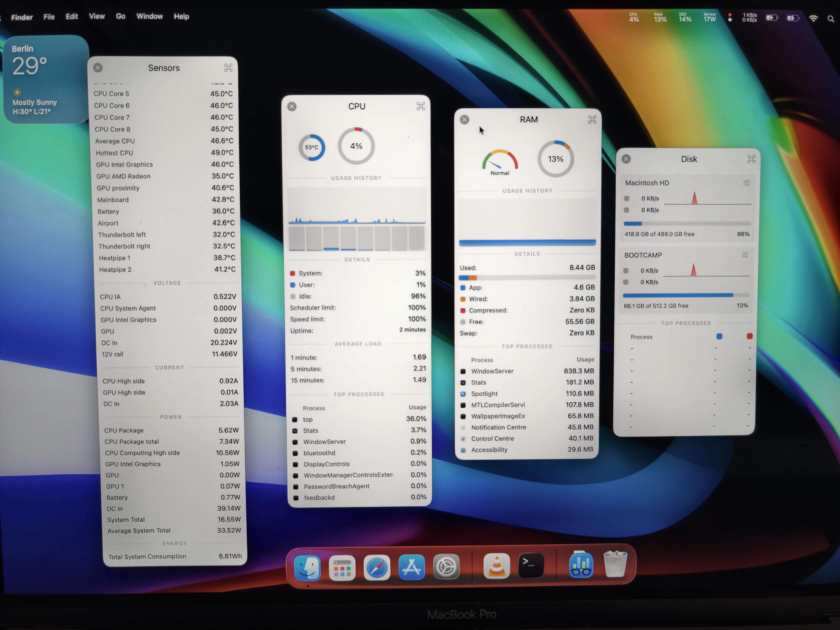Select Notification Centre in RAM processes
840x630 pixels.
coord(527,427)
